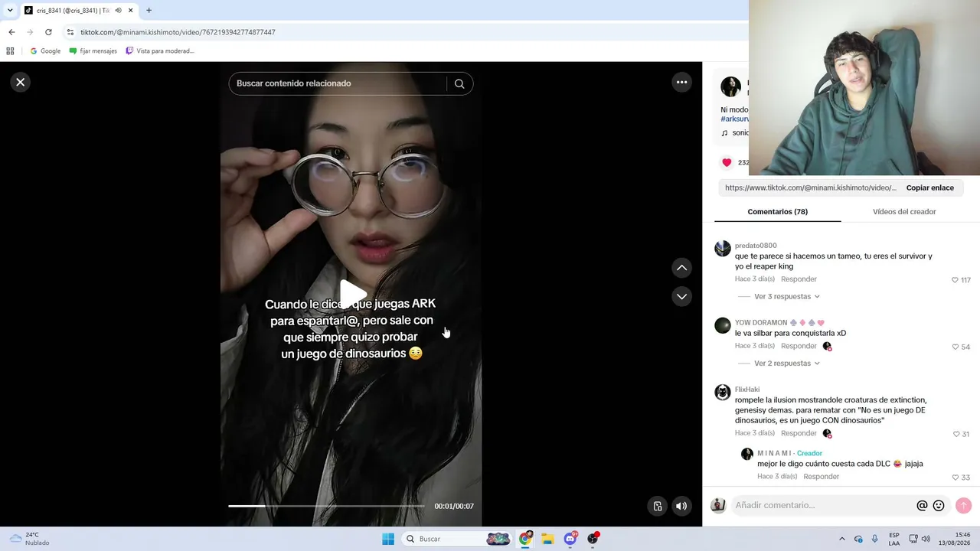
Task: Mute the video with the speaker button
Action: (x=681, y=506)
